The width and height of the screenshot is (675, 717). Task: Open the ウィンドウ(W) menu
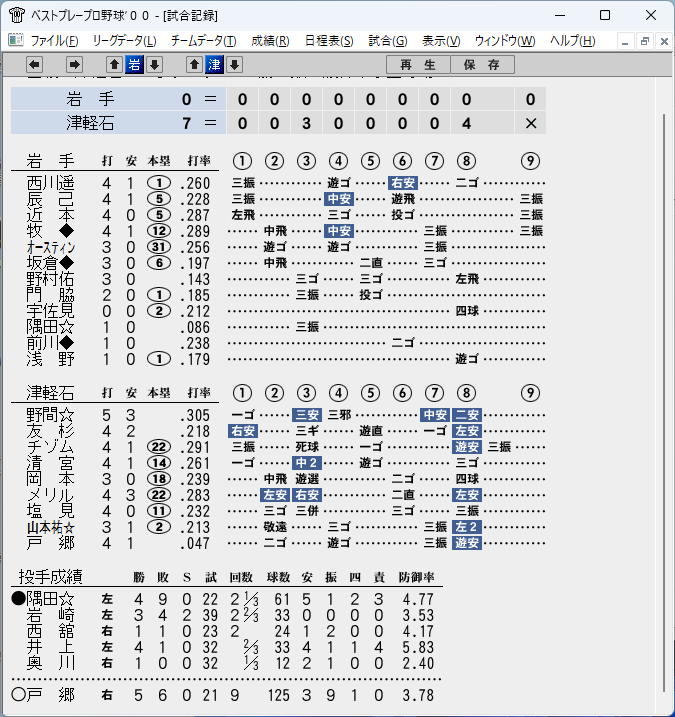tap(505, 41)
